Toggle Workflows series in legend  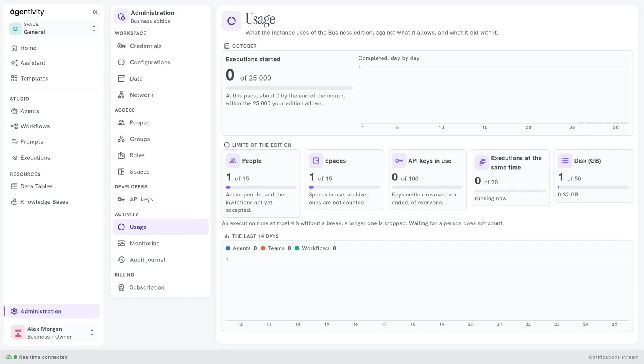[x=315, y=248]
